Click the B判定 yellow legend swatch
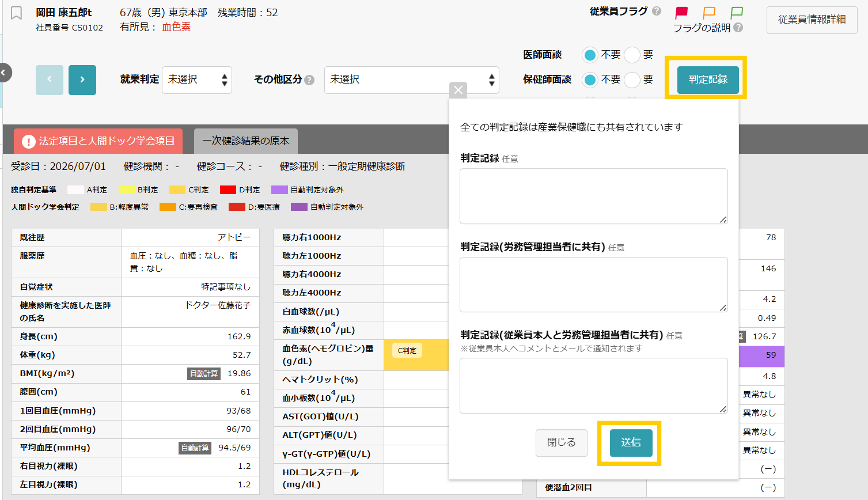868x500 pixels. (126, 190)
